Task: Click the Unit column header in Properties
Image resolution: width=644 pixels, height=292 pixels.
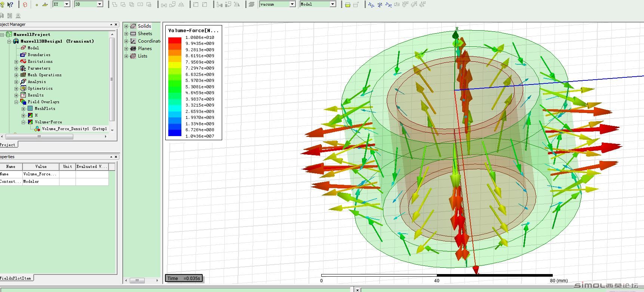Action: 67,166
